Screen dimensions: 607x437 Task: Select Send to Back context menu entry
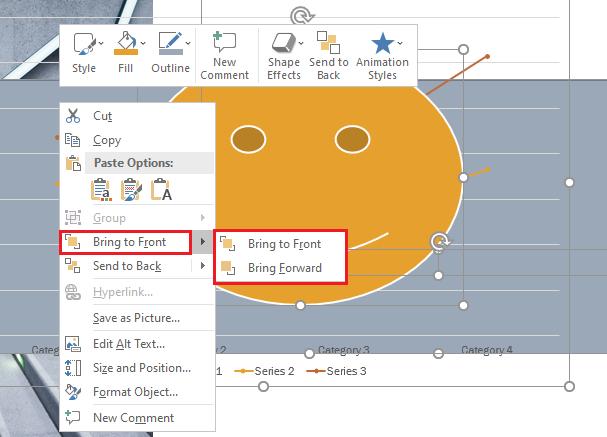[x=125, y=266]
